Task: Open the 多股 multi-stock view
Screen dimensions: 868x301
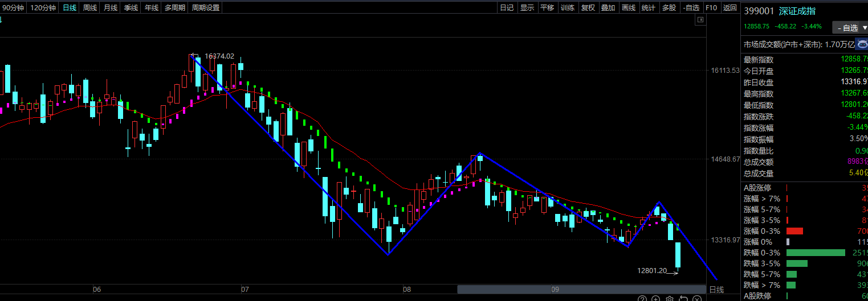Action: (x=669, y=7)
